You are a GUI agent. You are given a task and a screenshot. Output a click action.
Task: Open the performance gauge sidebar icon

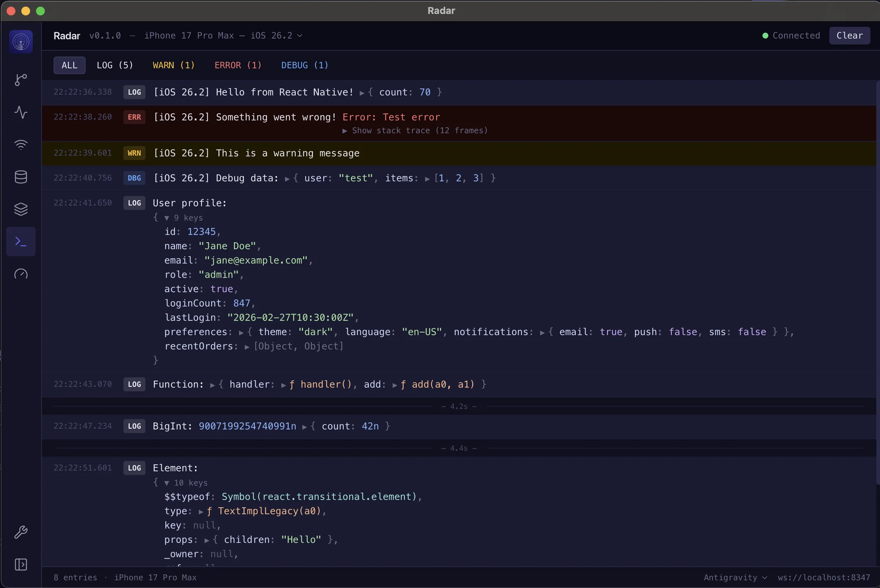coord(21,274)
